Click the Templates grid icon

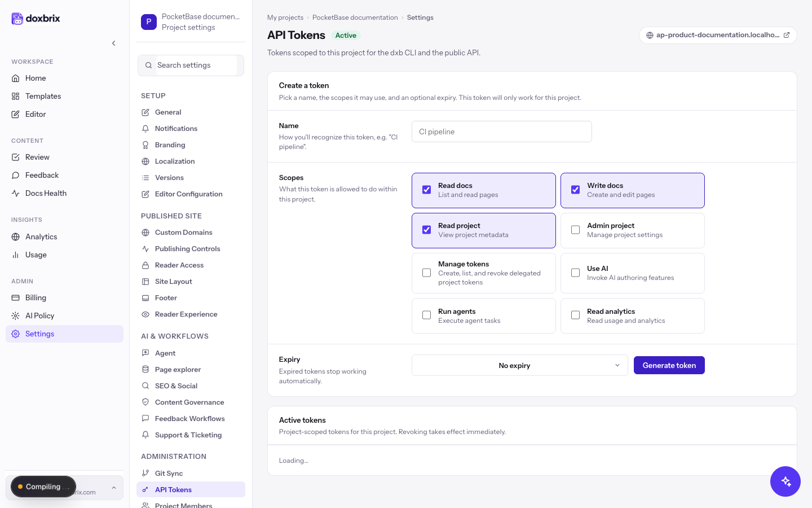pyautogui.click(x=16, y=96)
